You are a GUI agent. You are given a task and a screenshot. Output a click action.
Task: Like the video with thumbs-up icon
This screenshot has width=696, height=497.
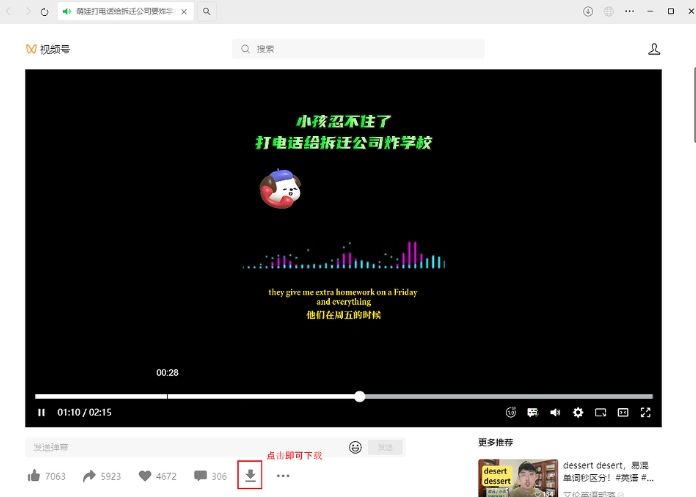pyautogui.click(x=35, y=476)
